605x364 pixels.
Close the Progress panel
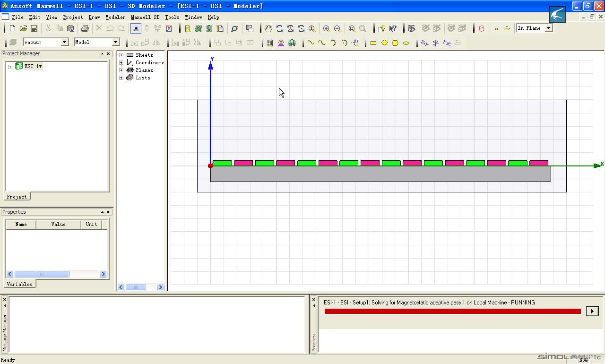[314, 299]
